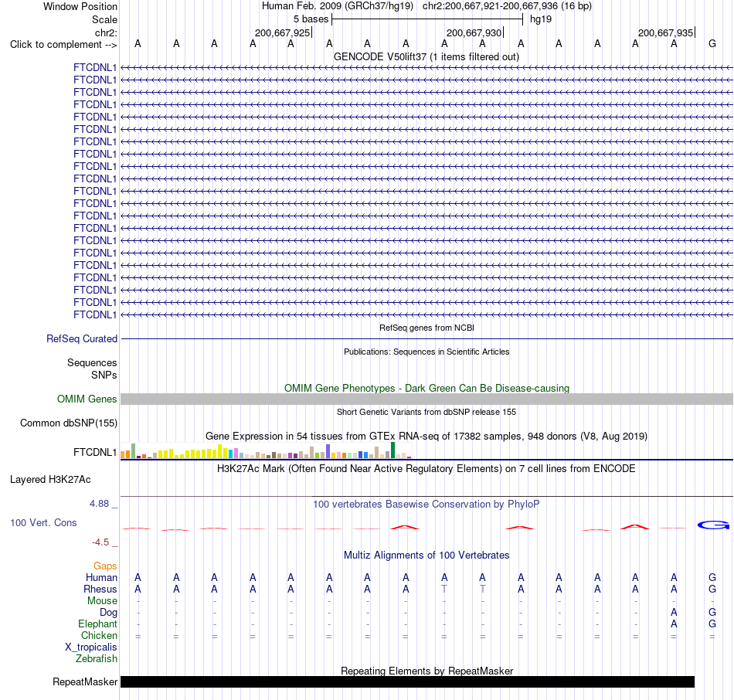Click the "RefSeq Curated" track label
This screenshot has width=734, height=700.
[x=81, y=338]
